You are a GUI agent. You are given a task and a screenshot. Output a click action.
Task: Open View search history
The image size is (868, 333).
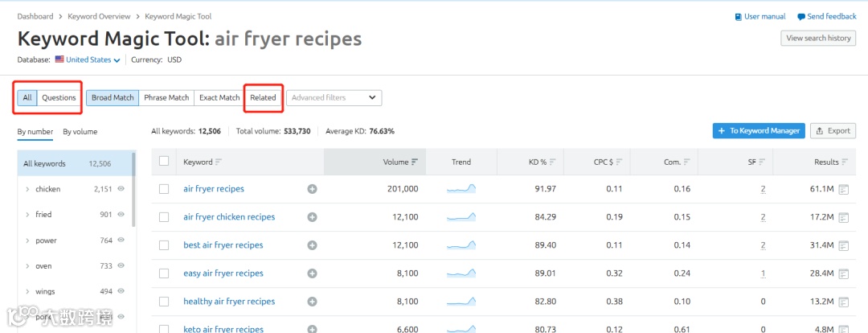click(818, 39)
